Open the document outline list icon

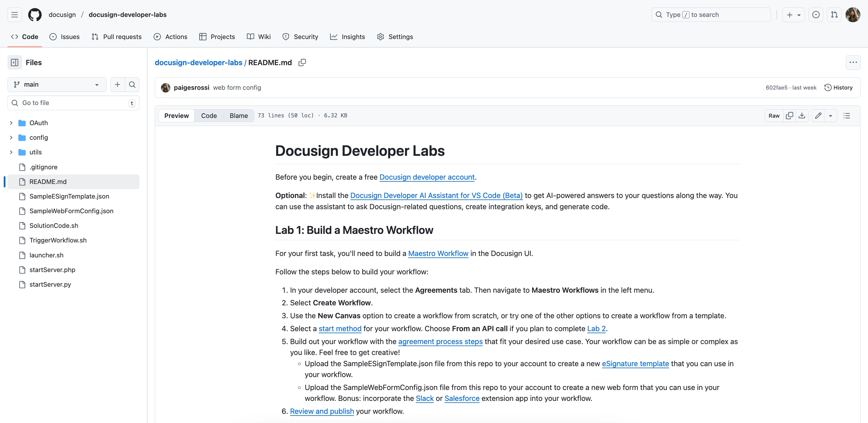pos(846,116)
